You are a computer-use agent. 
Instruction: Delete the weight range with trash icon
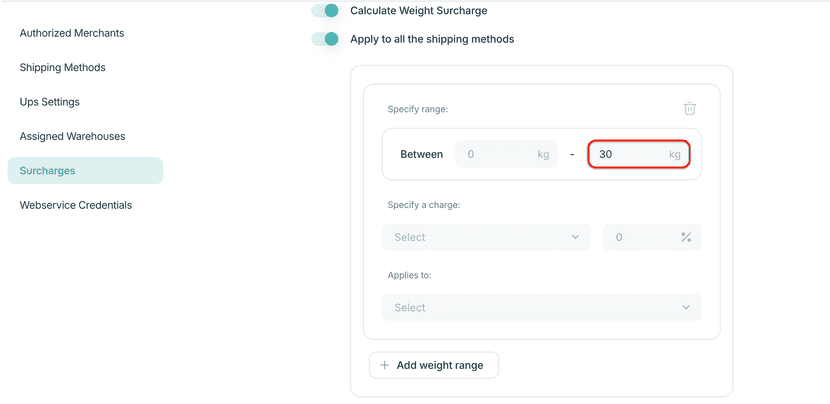pyautogui.click(x=689, y=109)
